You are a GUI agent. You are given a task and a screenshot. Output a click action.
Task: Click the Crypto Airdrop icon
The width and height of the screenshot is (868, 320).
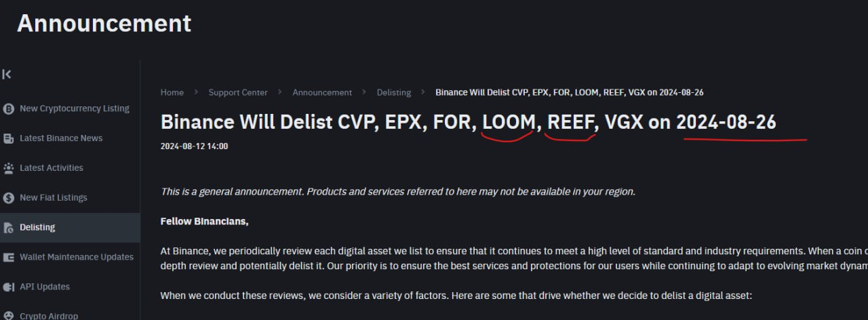[9, 316]
